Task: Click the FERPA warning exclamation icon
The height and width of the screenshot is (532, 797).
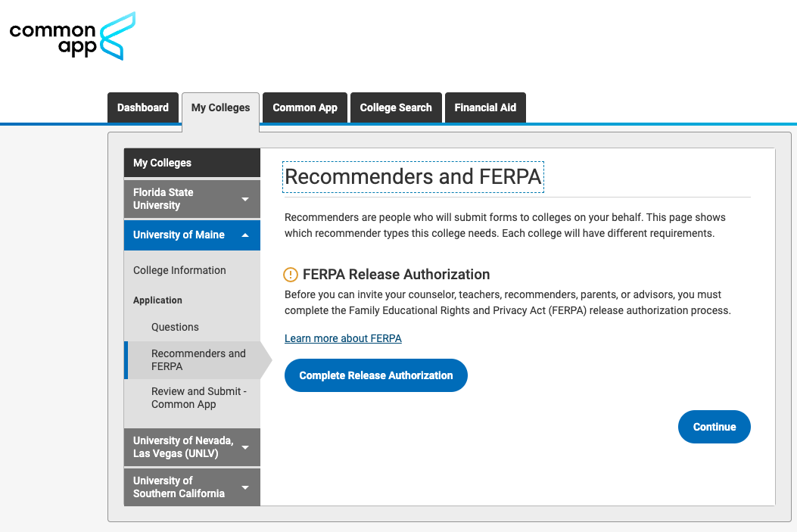Action: (x=291, y=275)
